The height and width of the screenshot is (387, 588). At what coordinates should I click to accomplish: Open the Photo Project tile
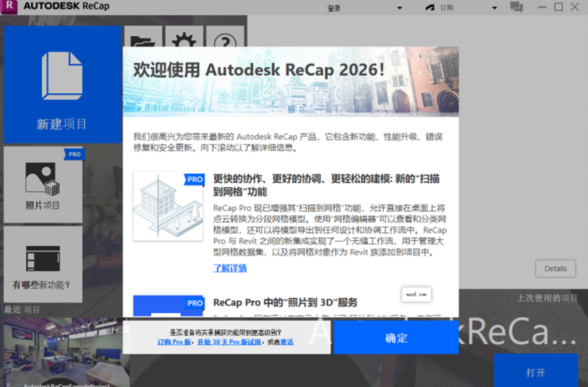[43, 185]
